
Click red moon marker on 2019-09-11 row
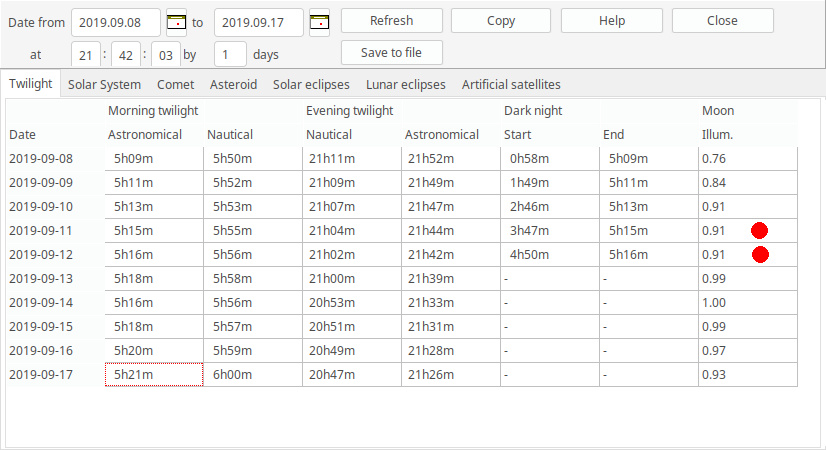[x=760, y=231]
